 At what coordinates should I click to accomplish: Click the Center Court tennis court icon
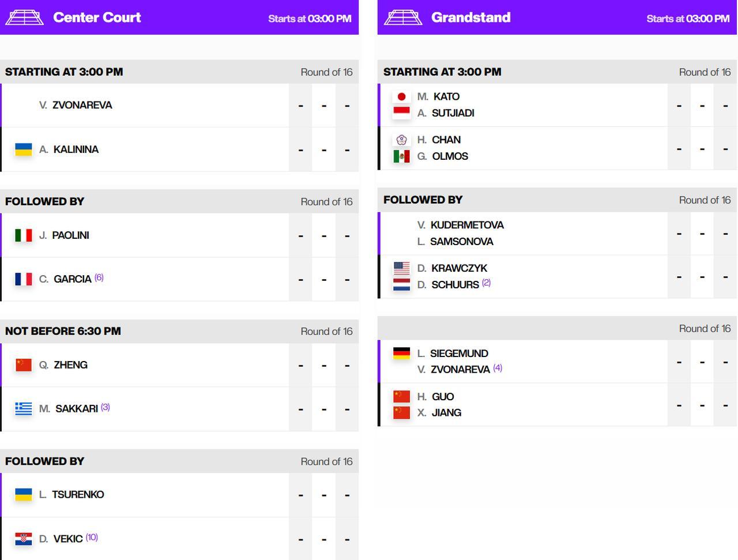[24, 18]
